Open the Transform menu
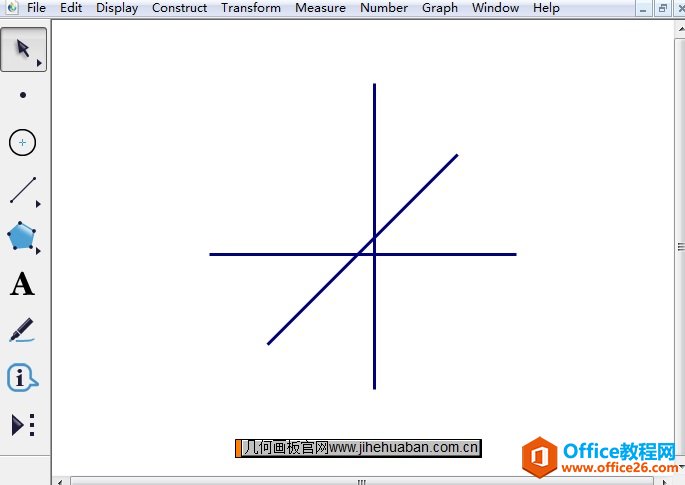This screenshot has height=485, width=685. pos(251,8)
